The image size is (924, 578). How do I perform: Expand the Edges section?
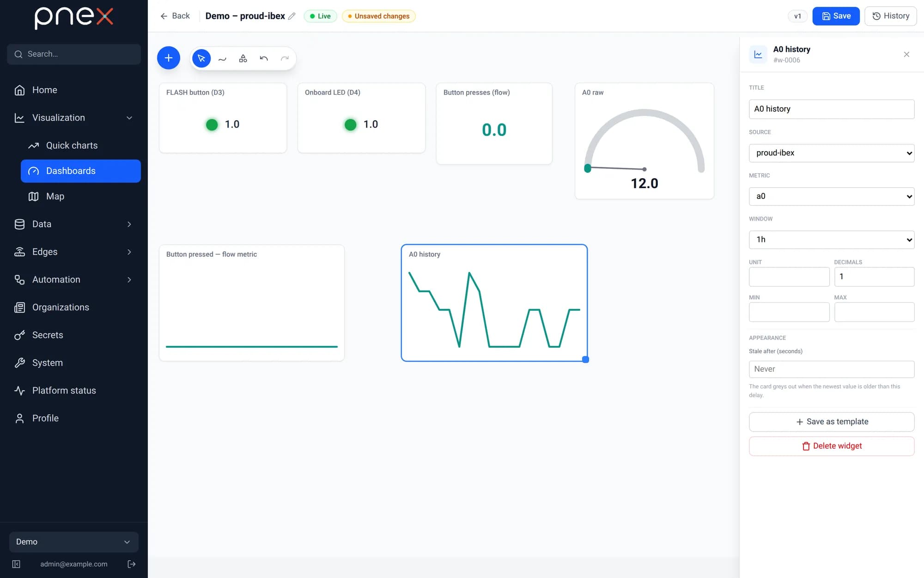[x=129, y=252]
